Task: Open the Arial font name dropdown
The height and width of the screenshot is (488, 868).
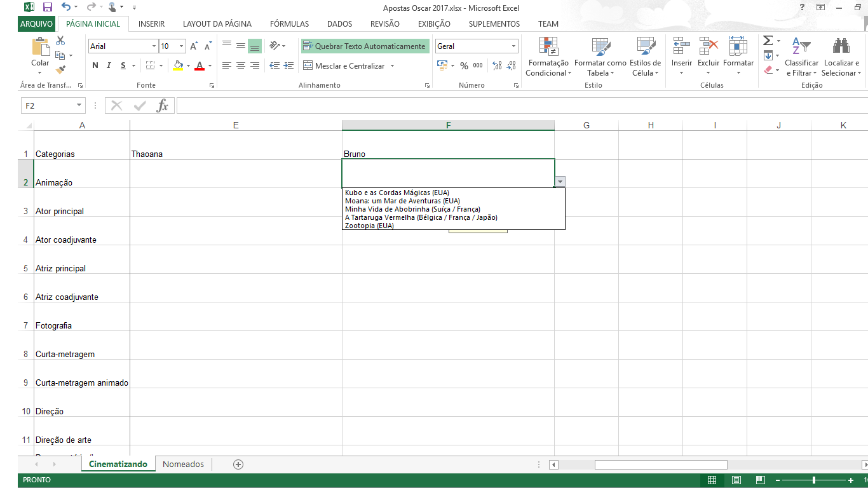Action: tap(154, 46)
